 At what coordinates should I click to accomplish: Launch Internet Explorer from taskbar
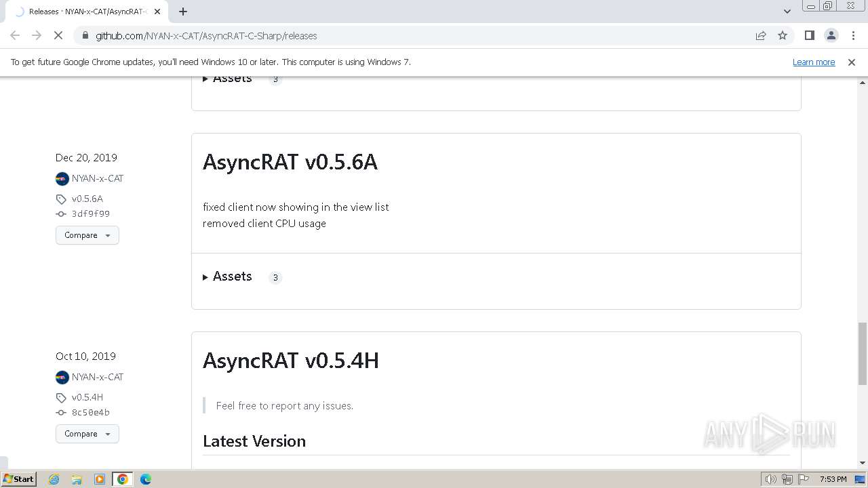point(54,479)
